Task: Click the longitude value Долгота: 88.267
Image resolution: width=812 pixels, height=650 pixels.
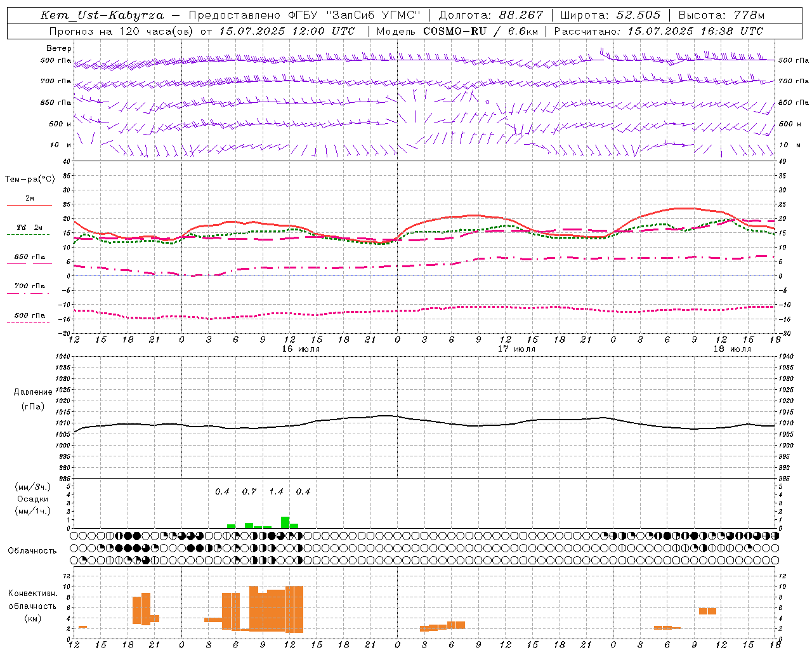Action: 491,15
